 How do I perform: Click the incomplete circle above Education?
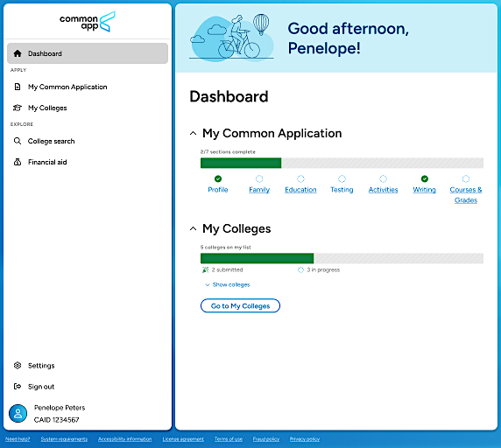coord(300,178)
